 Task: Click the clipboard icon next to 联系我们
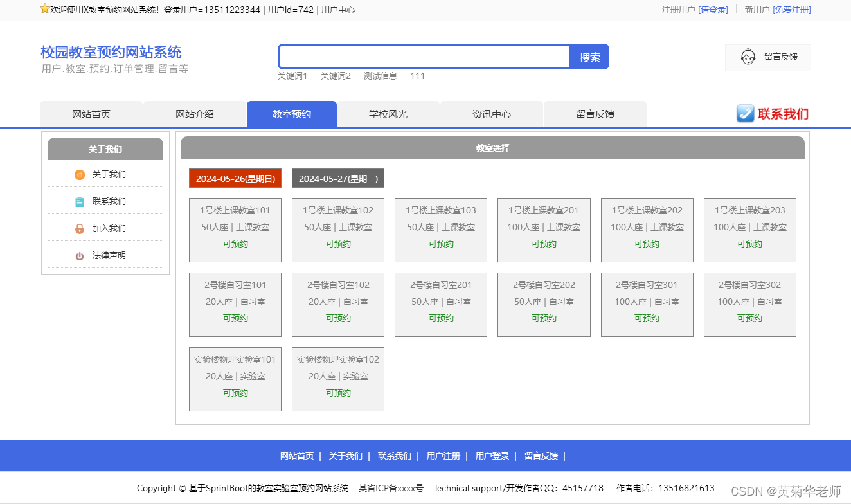click(x=80, y=202)
